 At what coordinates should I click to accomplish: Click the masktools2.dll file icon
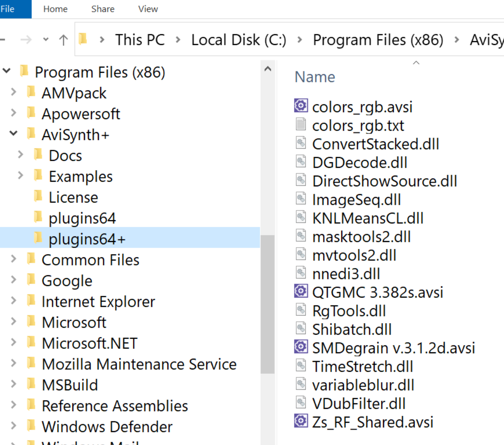coord(301,235)
